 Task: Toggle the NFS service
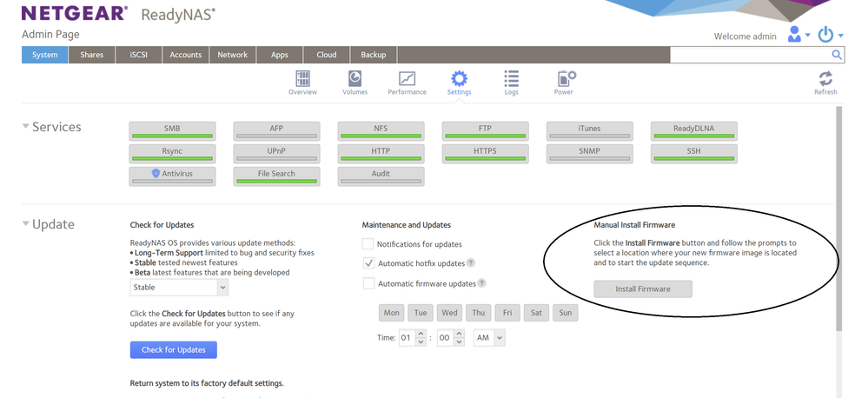(381, 131)
